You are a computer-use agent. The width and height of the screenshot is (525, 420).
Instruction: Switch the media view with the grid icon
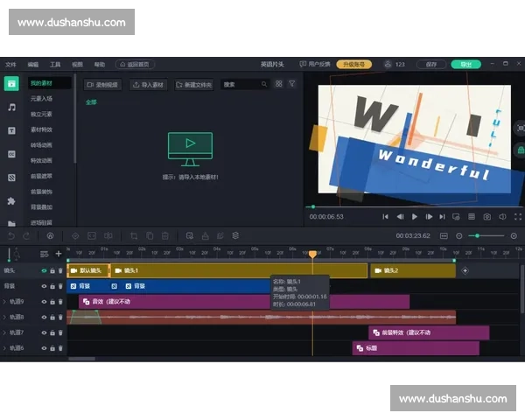(x=278, y=85)
